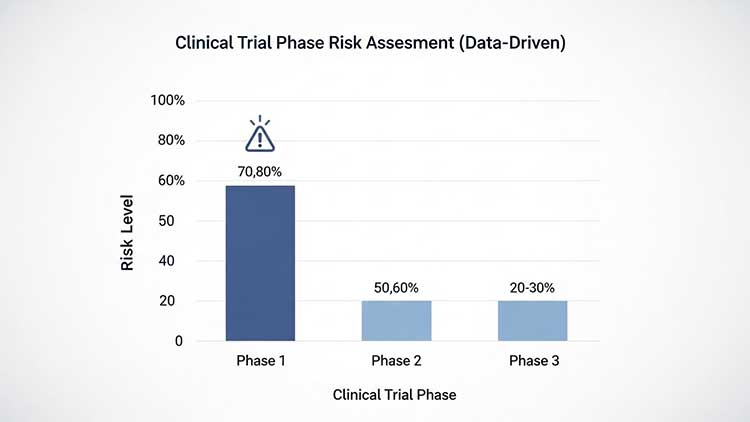This screenshot has width=750, height=422.
Task: Click the 0 y-axis tick label
Action: point(180,341)
